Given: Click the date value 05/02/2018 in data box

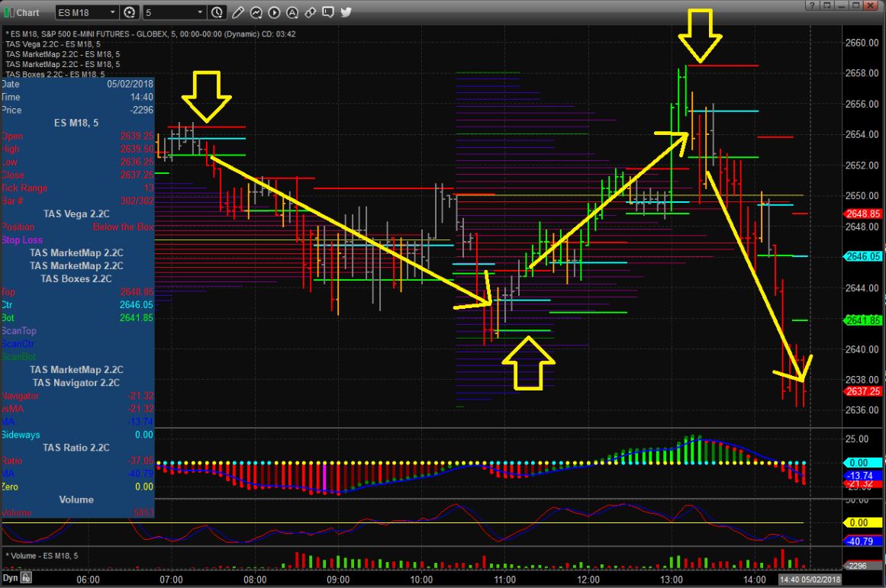Looking at the screenshot, I should [x=130, y=84].
